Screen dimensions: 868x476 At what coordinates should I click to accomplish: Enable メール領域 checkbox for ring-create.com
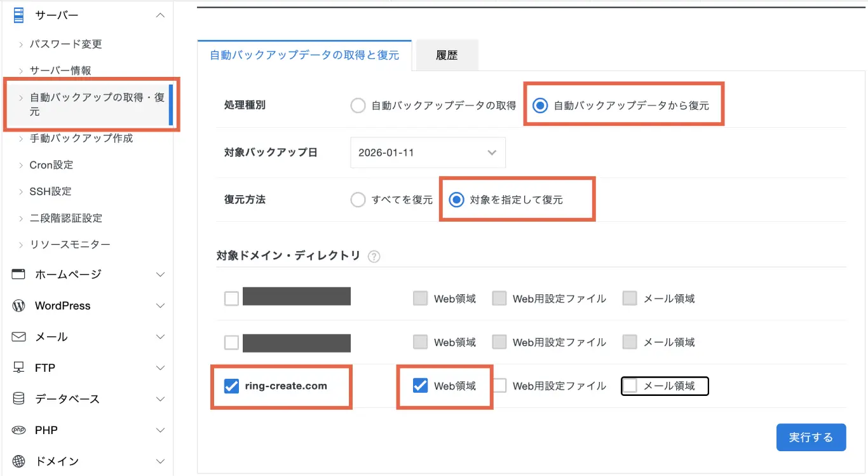tap(630, 386)
